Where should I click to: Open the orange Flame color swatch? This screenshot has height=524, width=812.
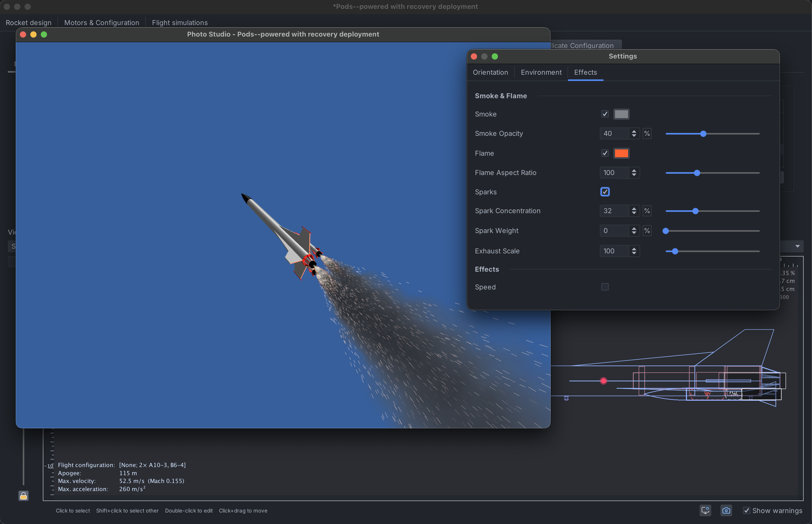(x=622, y=153)
